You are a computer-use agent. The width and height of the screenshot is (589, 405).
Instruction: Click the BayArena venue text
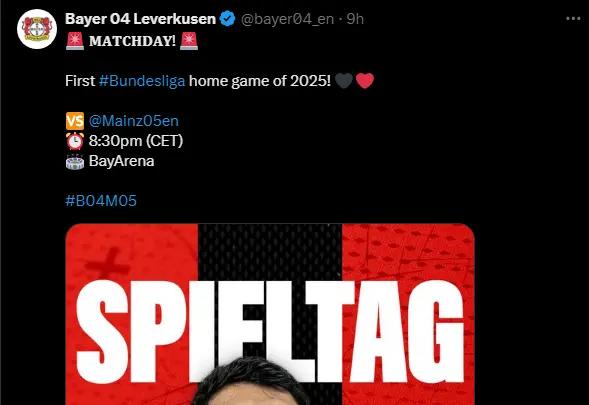pos(122,161)
